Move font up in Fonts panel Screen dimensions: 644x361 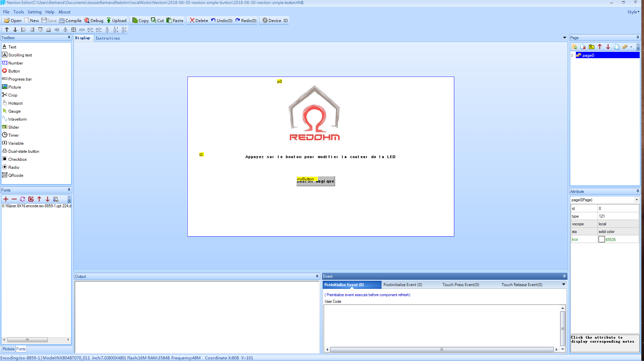point(39,199)
